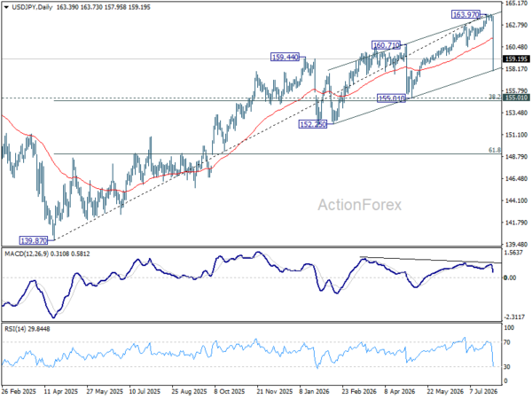Click the 22 May 2026 date label
Image resolution: width=532 pixels, height=399 pixels.
[445, 392]
